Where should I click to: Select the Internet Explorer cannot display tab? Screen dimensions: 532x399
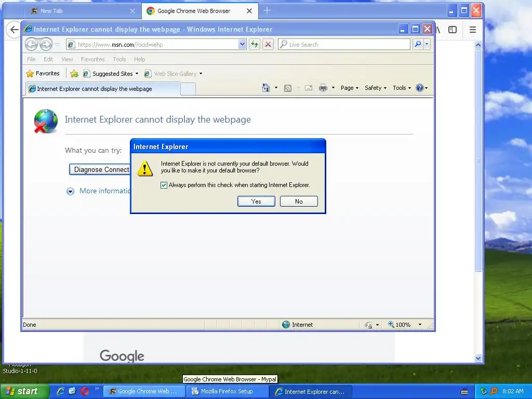point(102,89)
